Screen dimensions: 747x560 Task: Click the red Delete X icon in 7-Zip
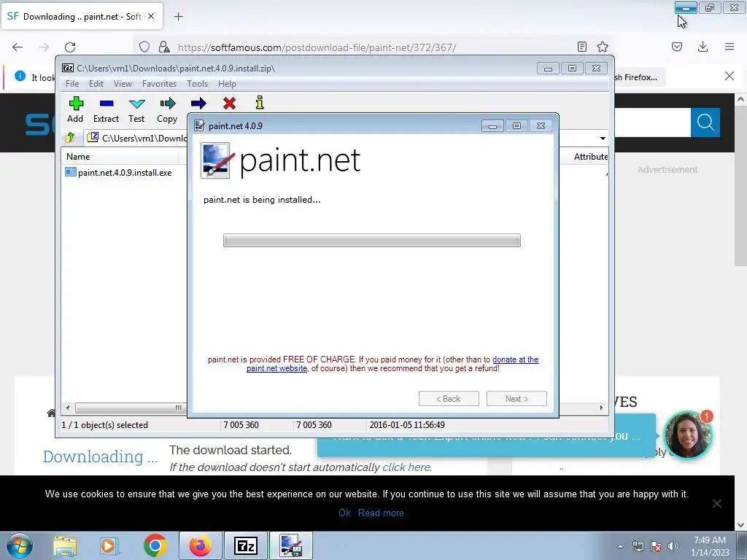(229, 103)
